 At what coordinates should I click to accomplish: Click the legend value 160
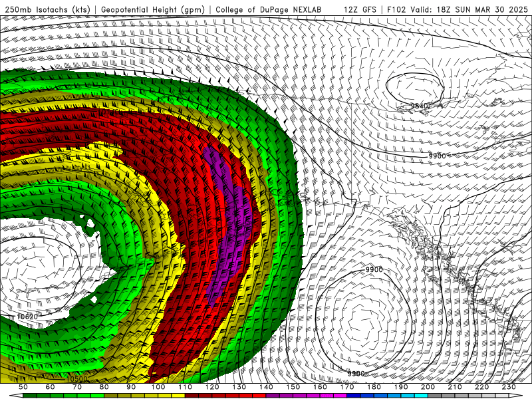click(x=321, y=387)
